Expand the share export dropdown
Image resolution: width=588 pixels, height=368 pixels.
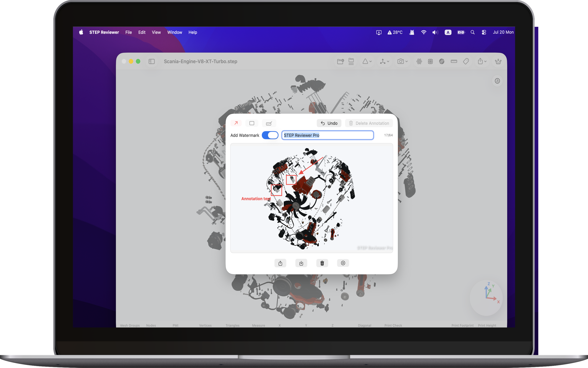coord(482,61)
